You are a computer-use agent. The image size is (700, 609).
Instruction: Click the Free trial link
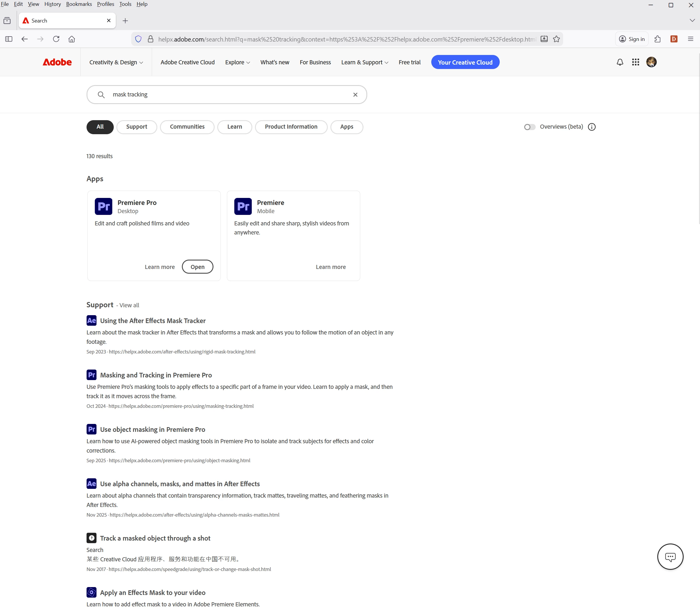(x=409, y=63)
